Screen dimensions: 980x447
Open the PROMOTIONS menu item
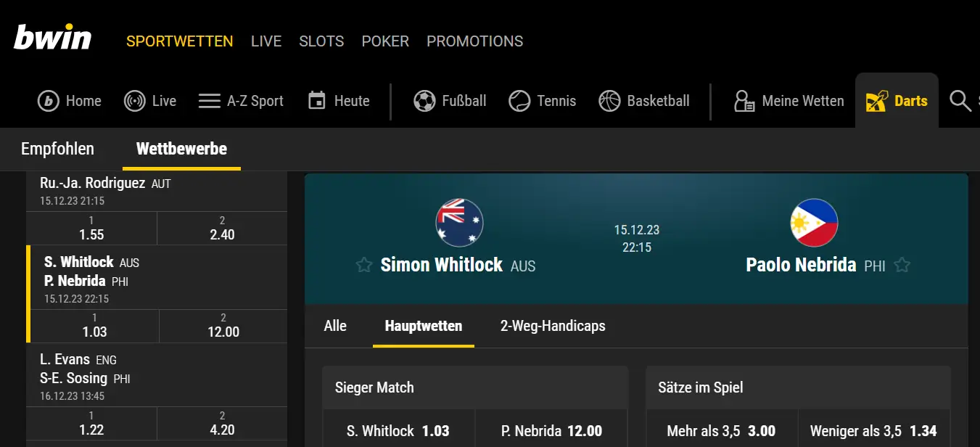coord(474,41)
